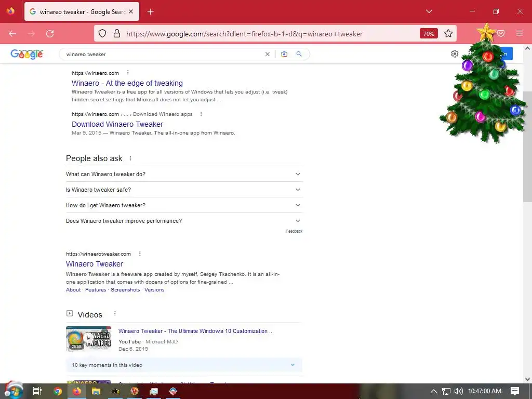Screen dimensions: 532x399
Task: Expand Is Winaero tweaker safe?
Action: click(184, 190)
